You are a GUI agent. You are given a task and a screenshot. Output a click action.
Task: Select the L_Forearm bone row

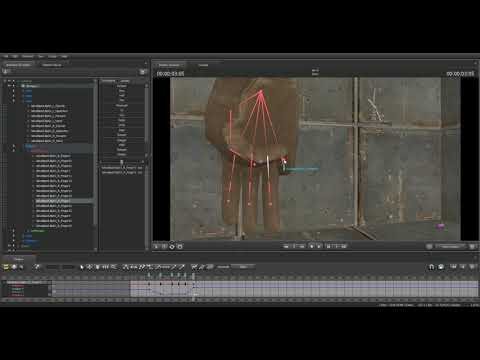click(x=48, y=116)
